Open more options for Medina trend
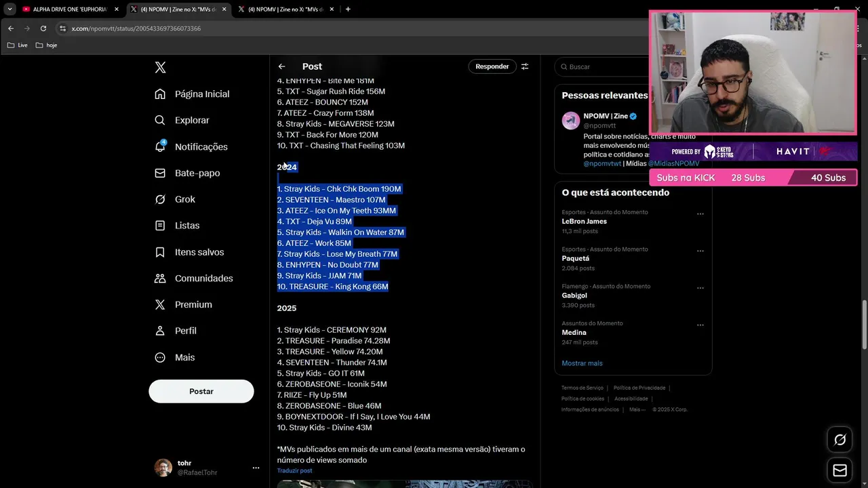Image resolution: width=868 pixels, height=488 pixels. click(701, 325)
